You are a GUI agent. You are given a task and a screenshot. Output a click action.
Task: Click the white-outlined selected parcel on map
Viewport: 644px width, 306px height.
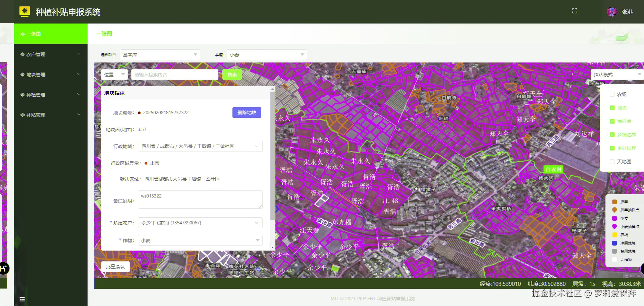click(x=322, y=201)
